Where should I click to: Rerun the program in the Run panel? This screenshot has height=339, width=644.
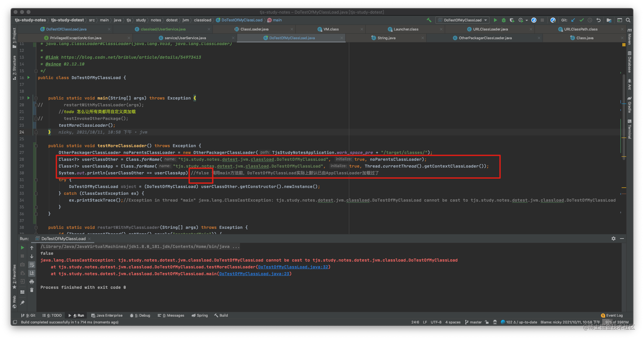22,248
